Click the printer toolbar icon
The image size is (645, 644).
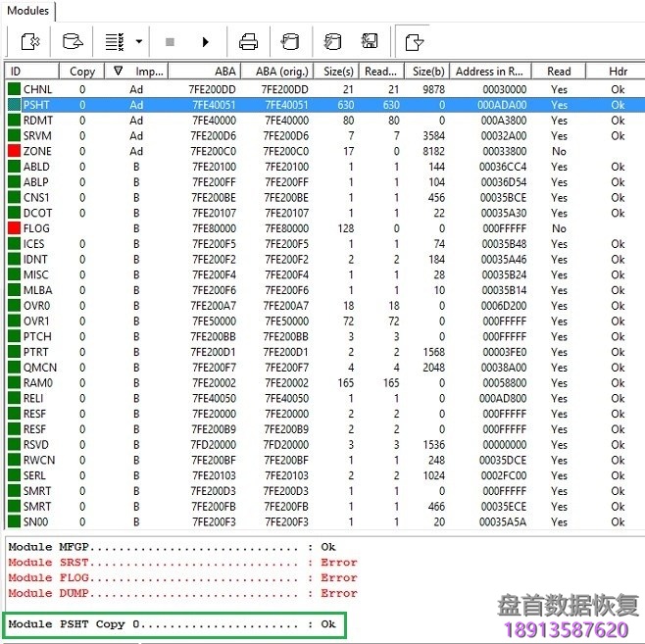coord(248,41)
